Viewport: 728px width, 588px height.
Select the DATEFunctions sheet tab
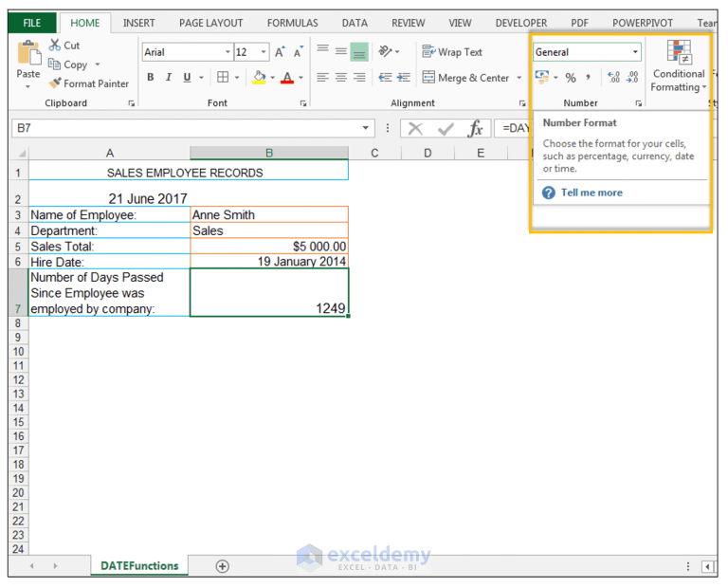[x=139, y=566]
